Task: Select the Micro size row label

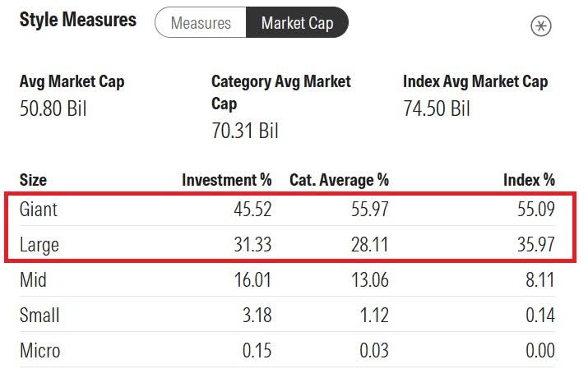Action: [x=39, y=351]
